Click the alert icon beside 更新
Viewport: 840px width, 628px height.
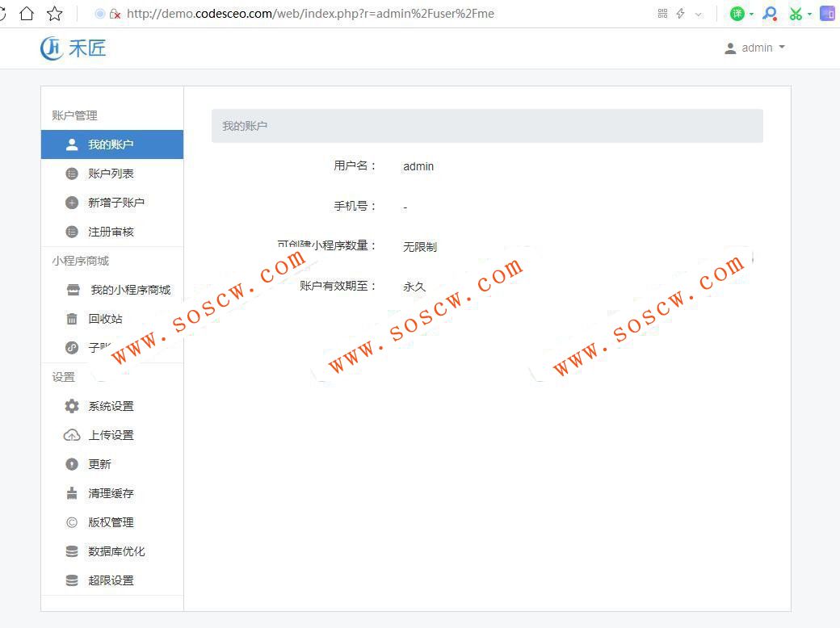coord(72,464)
